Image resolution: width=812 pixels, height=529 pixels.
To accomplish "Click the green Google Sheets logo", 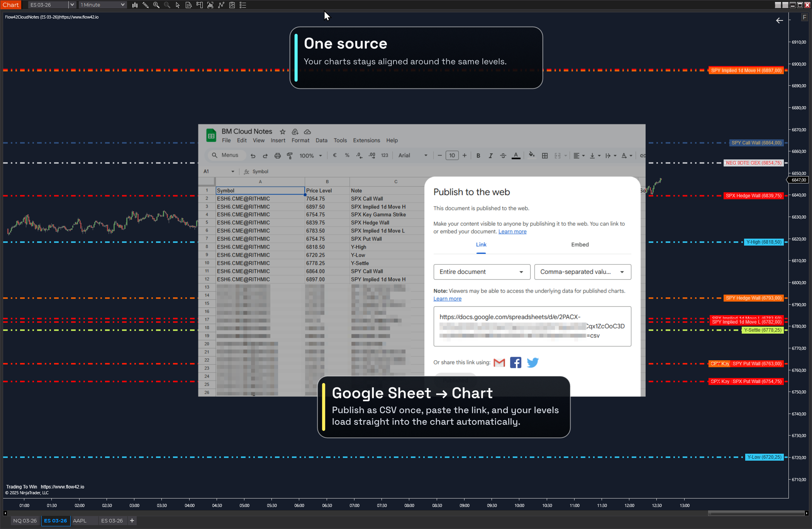I will click(x=211, y=136).
